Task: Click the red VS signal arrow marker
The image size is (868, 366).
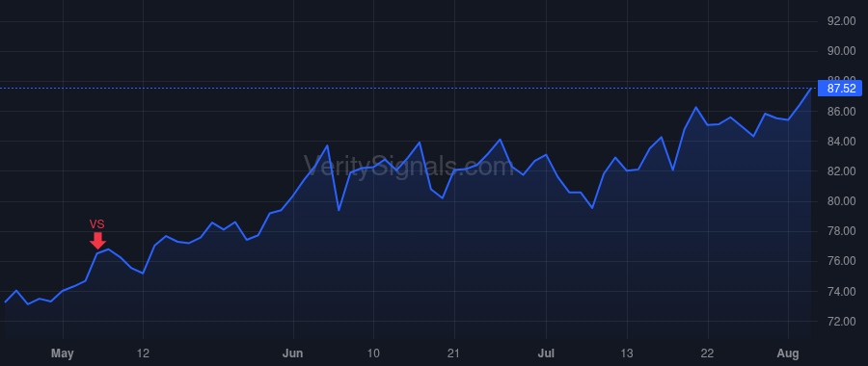Action: tap(97, 241)
